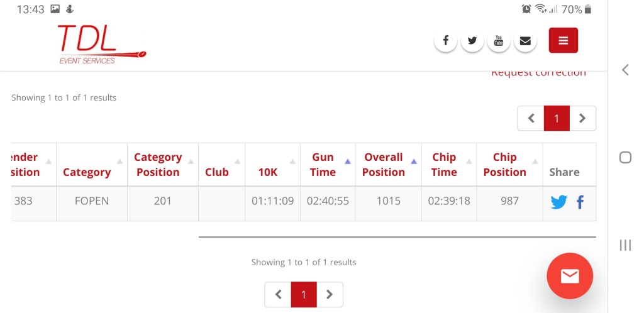This screenshot has width=644, height=313.
Task: Click the Request correction link
Action: (538, 73)
